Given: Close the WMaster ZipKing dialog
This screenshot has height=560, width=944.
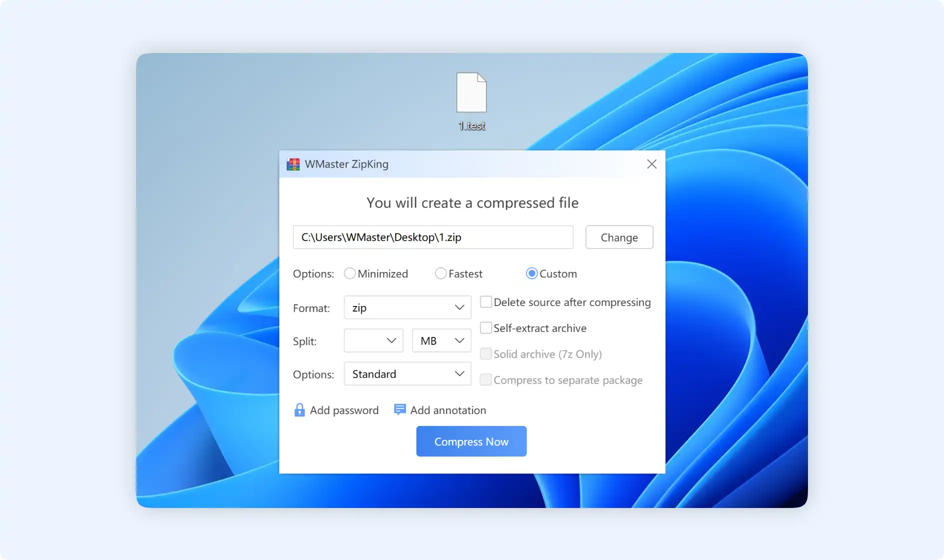Looking at the screenshot, I should 651,164.
